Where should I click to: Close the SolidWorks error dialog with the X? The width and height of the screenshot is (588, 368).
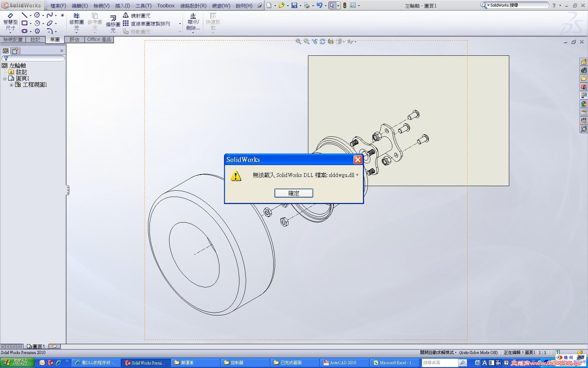pos(358,160)
